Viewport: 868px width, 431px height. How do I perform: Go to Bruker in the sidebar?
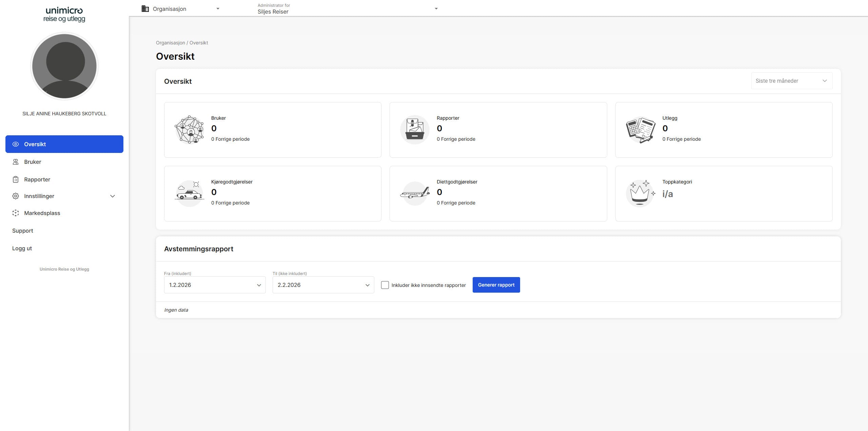click(33, 162)
